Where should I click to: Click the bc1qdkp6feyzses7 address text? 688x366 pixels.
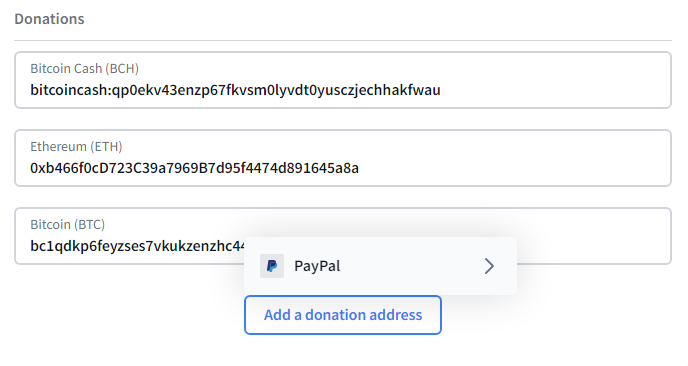(x=137, y=246)
